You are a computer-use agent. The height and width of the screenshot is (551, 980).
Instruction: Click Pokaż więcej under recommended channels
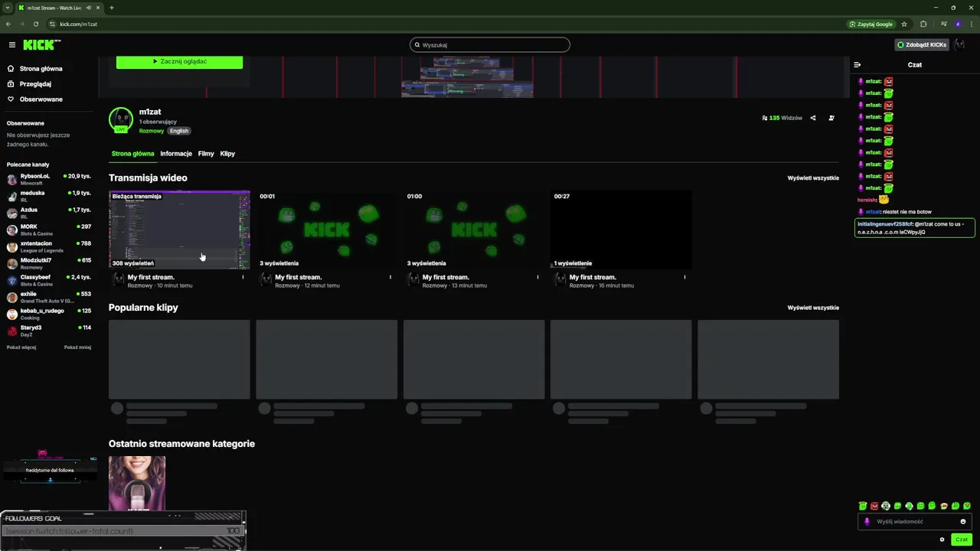(x=21, y=347)
